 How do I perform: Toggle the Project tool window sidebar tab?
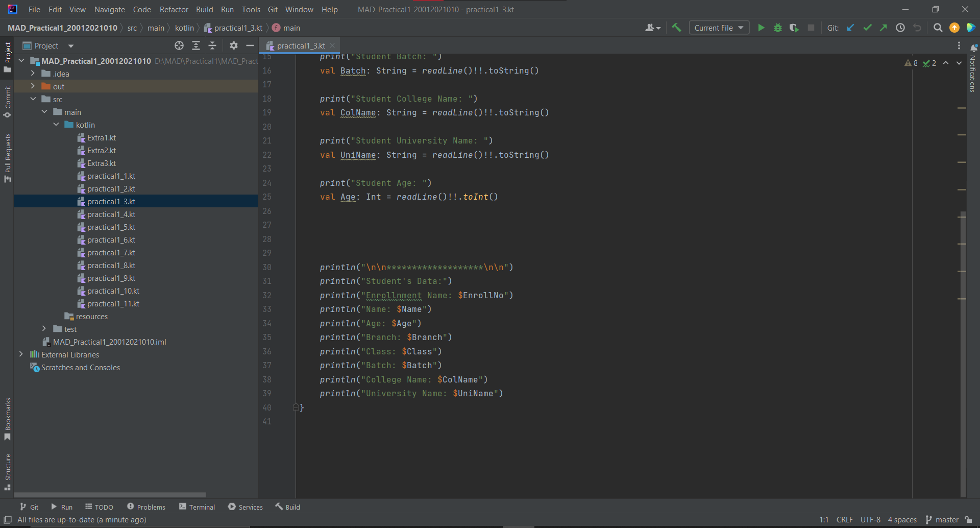coord(8,57)
